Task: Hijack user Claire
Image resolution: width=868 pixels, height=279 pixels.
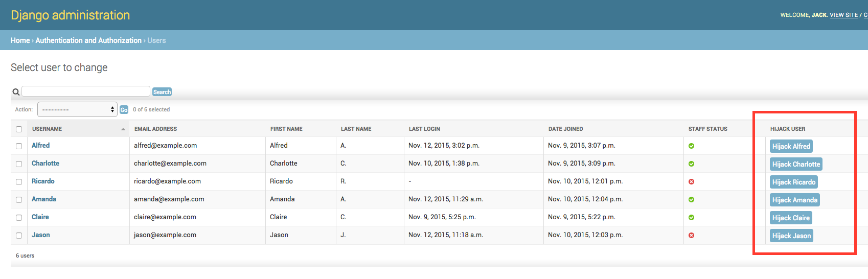Action: click(x=791, y=218)
